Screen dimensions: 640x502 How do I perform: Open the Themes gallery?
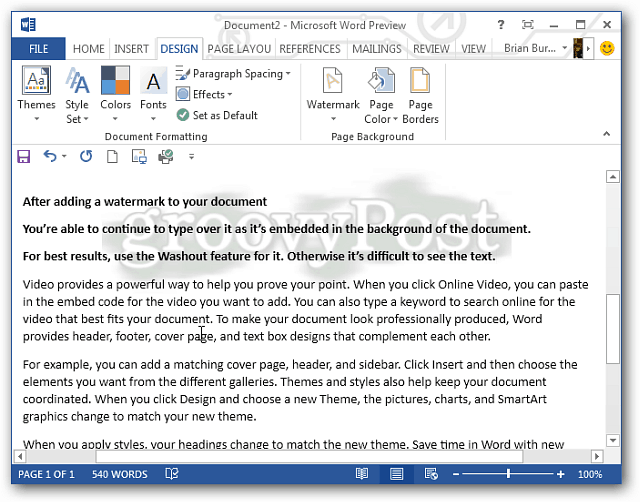[36, 93]
